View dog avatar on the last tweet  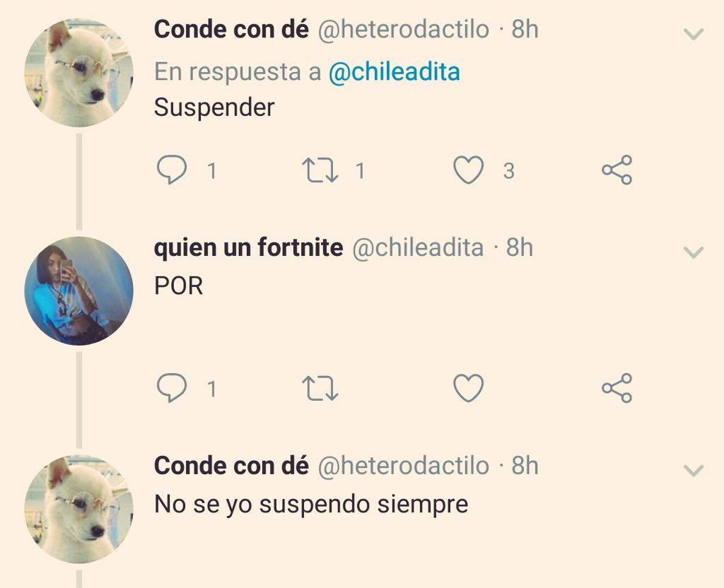pos(79,509)
